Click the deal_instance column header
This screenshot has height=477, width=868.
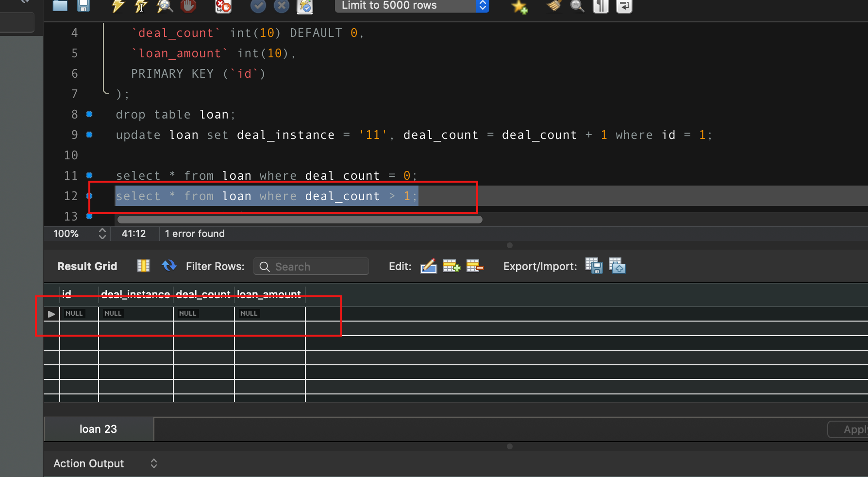click(135, 294)
